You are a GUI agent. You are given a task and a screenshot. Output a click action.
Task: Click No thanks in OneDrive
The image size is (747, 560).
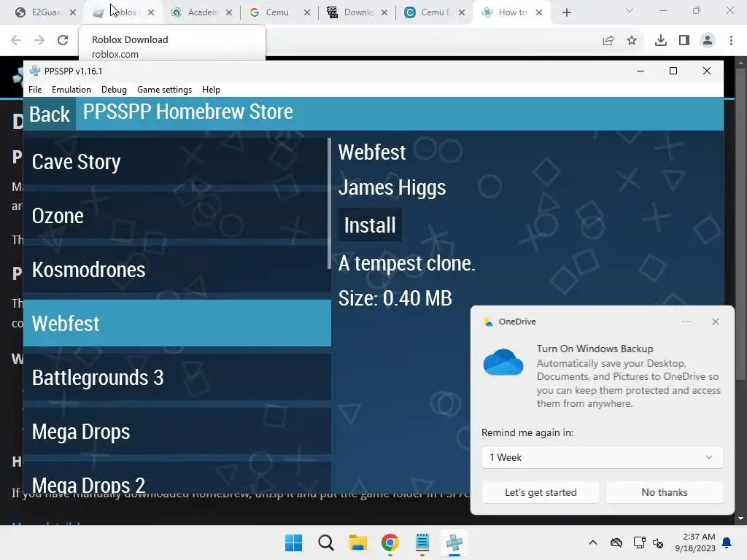(665, 492)
